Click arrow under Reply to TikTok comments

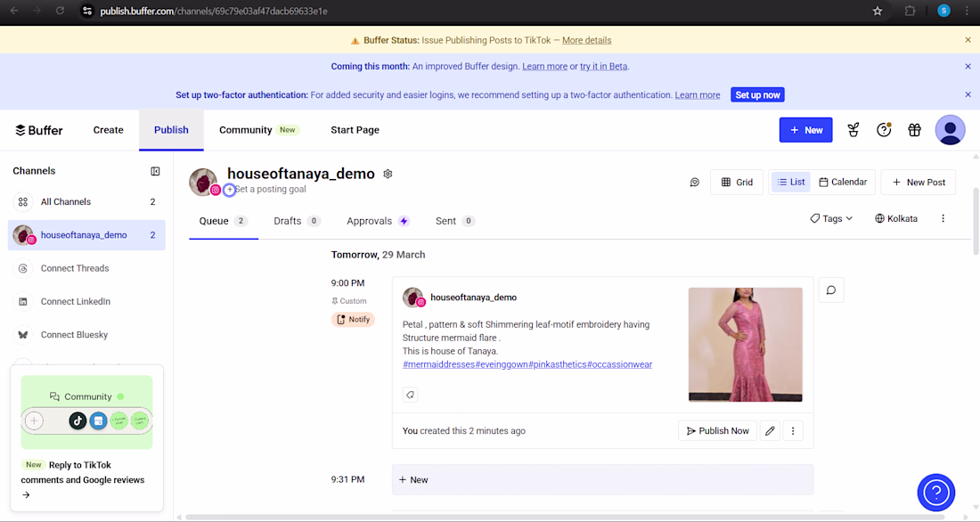26,495
